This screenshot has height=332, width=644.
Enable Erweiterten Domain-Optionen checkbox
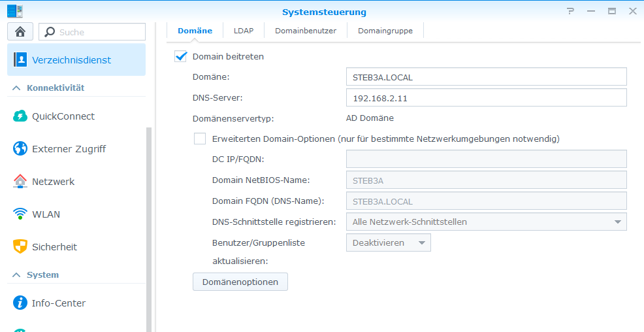[x=200, y=139]
